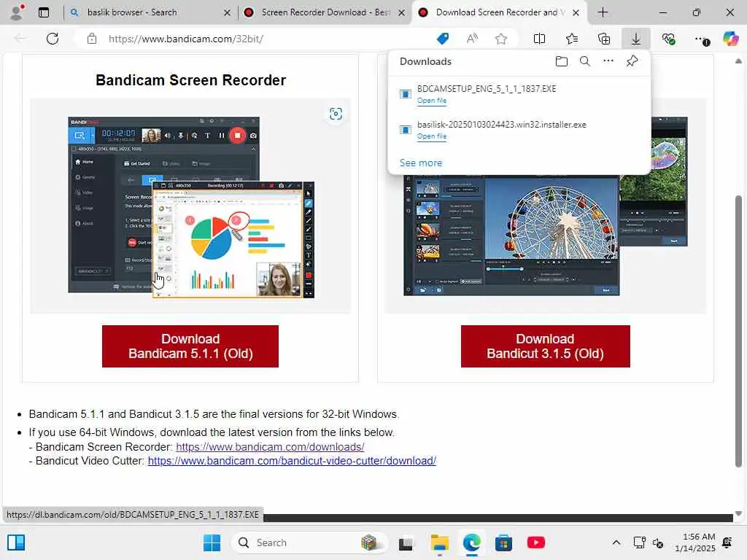This screenshot has height=560, width=747.
Task: Click Download Bandicam 5.1.1 (Old) button
Action: coord(190,346)
